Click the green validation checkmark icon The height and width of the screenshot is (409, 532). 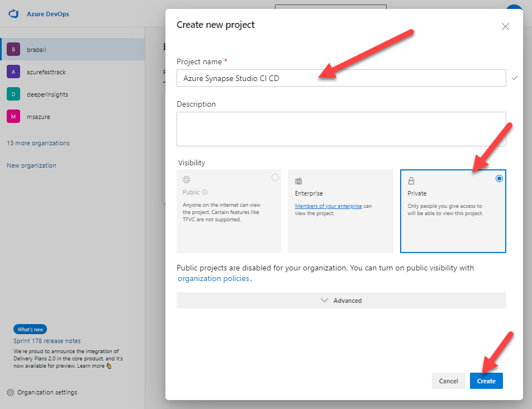click(515, 78)
